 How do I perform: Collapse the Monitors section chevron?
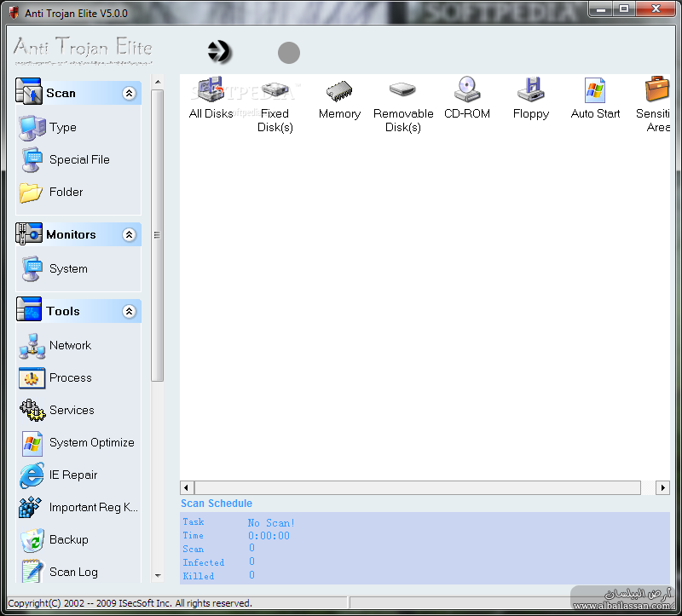click(x=130, y=235)
